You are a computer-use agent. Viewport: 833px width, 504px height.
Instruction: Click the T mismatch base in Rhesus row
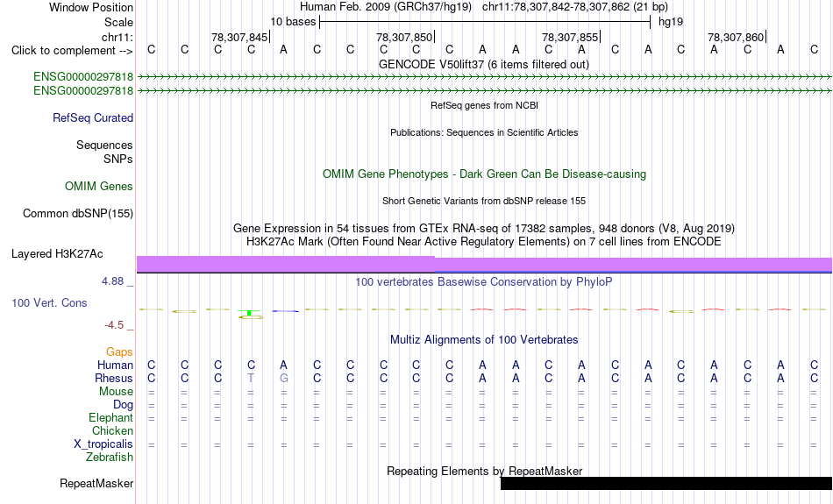[x=251, y=378]
